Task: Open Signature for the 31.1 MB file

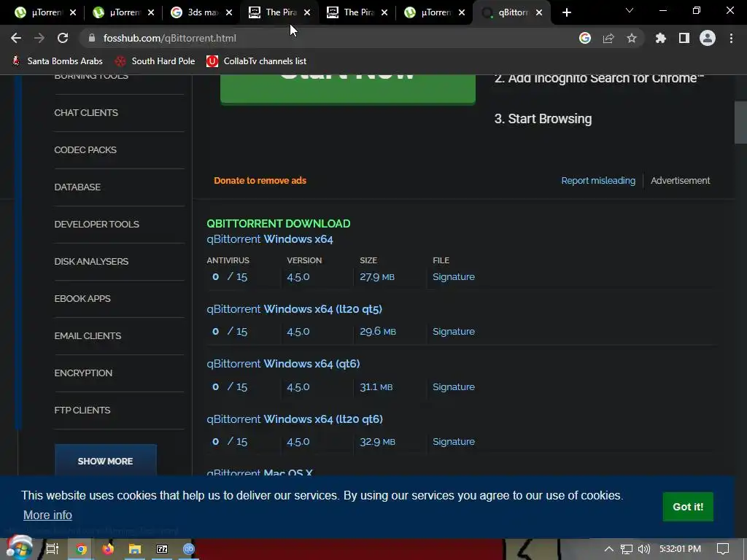Action: coord(454,386)
